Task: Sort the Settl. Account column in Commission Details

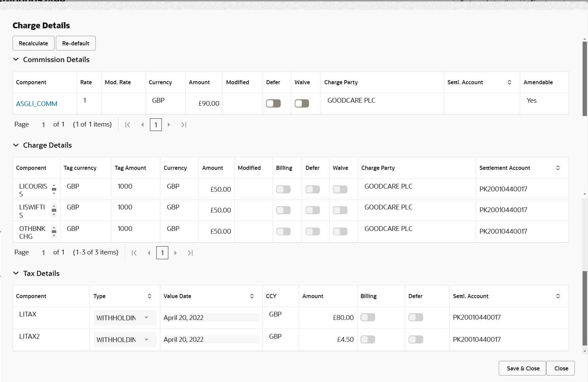Action: click(509, 82)
